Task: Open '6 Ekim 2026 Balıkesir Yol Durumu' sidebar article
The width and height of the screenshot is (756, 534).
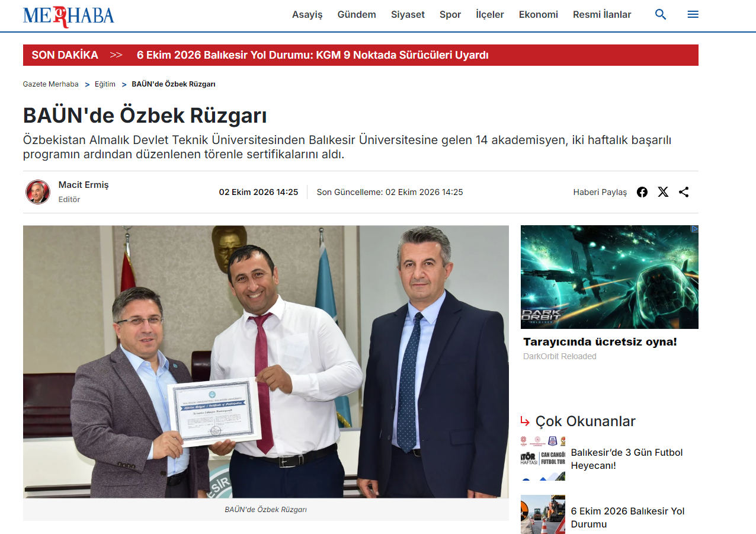Action: 628,517
